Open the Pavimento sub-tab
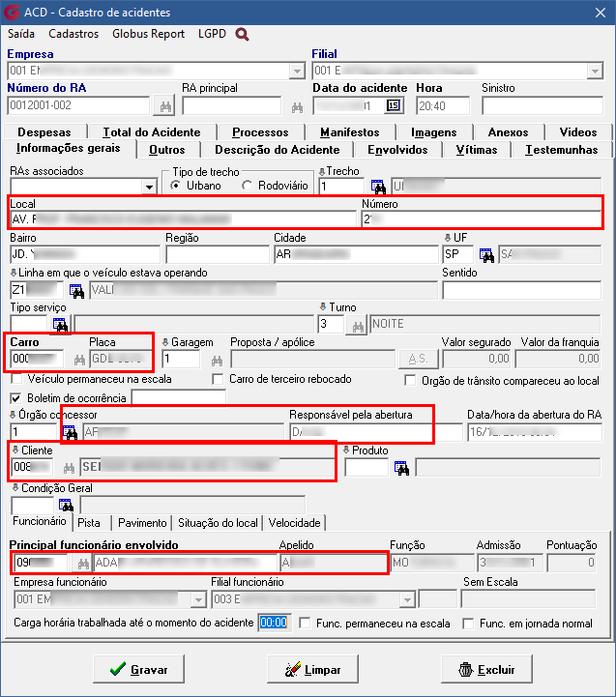Image resolution: width=616 pixels, height=697 pixels. [142, 523]
